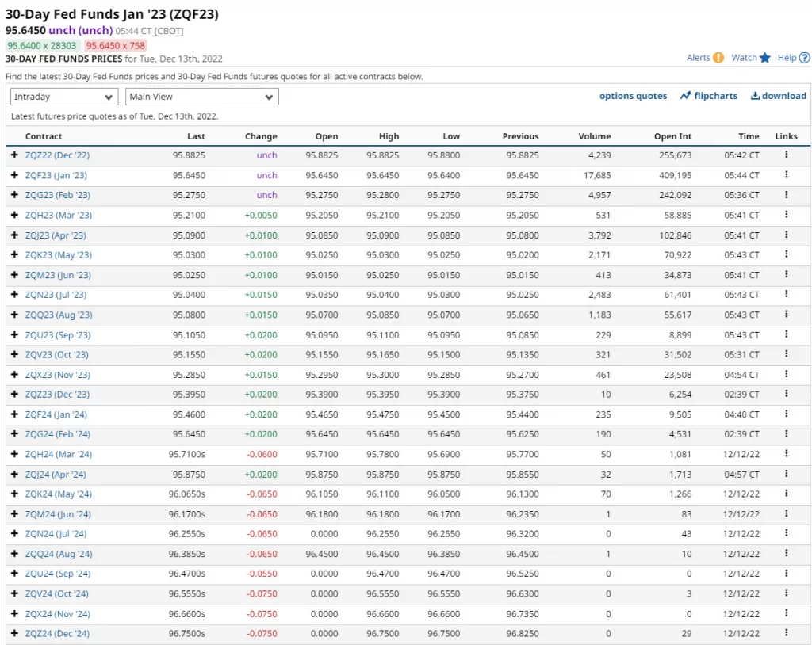The height and width of the screenshot is (645, 812).
Task: Open links menu for ZQJ23 row
Action: [x=786, y=235]
